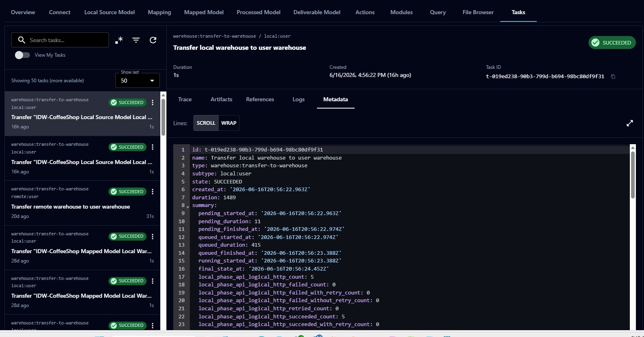Click the "queued_duration: 415" metadata line

pos(230,245)
